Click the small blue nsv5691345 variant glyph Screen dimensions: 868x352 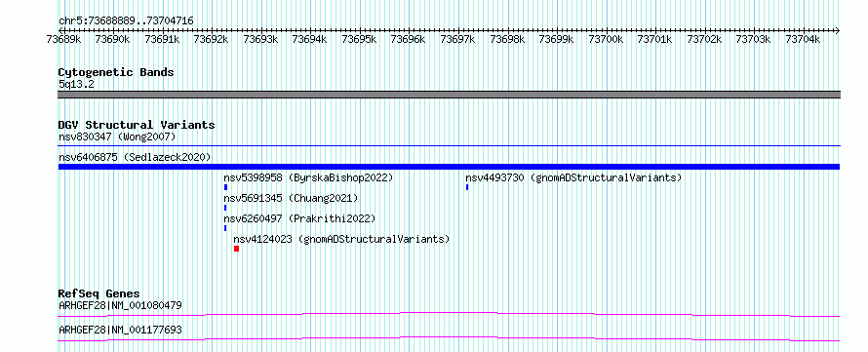224,208
